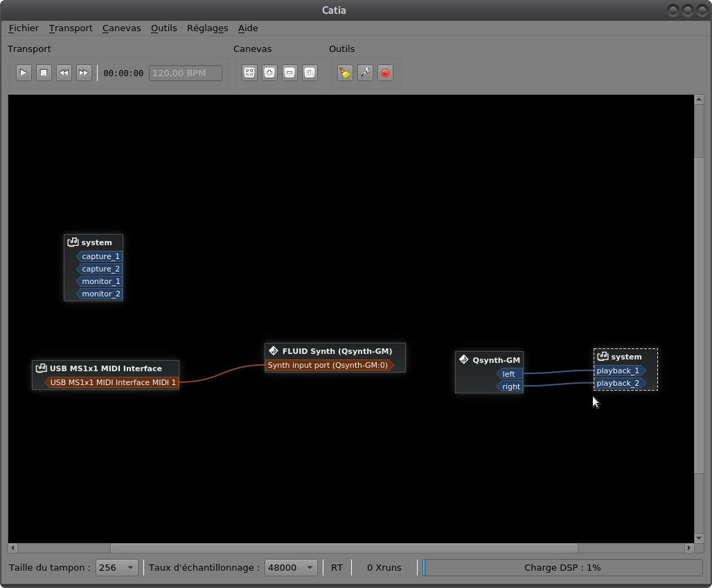712x588 pixels.
Task: Click the 120,00 BPM tempo field
Action: 185,73
